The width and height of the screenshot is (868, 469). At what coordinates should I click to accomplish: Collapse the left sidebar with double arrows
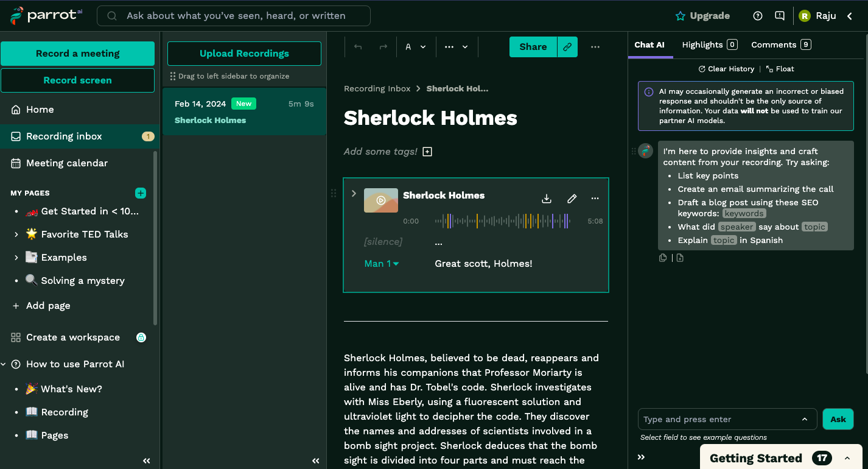click(x=146, y=461)
